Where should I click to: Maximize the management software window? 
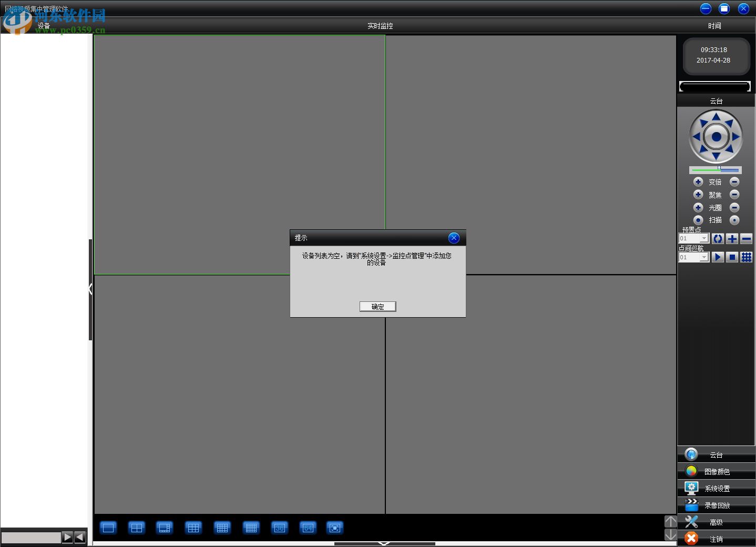point(724,8)
